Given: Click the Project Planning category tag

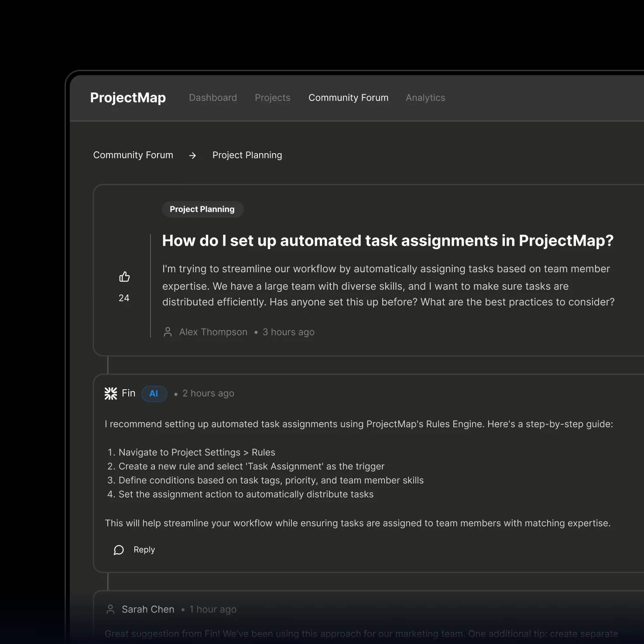Looking at the screenshot, I should (x=202, y=209).
